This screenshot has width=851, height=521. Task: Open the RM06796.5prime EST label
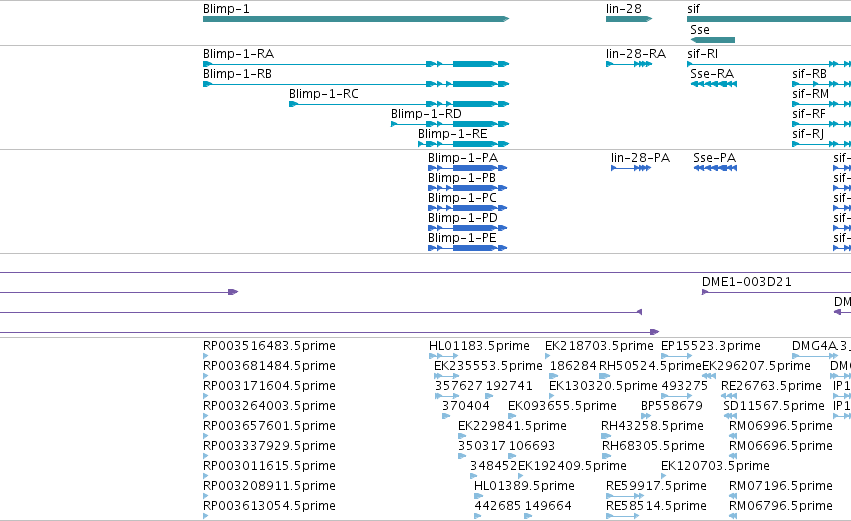[x=780, y=507]
